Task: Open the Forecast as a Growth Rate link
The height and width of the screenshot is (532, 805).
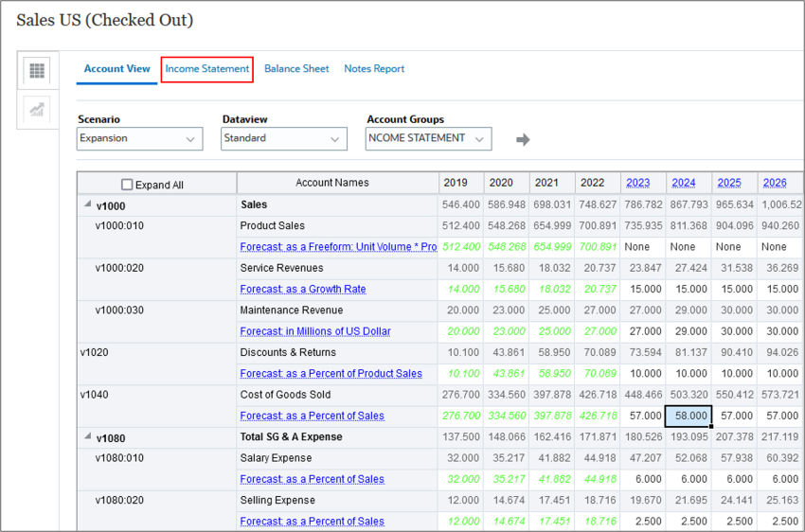Action: (x=303, y=289)
